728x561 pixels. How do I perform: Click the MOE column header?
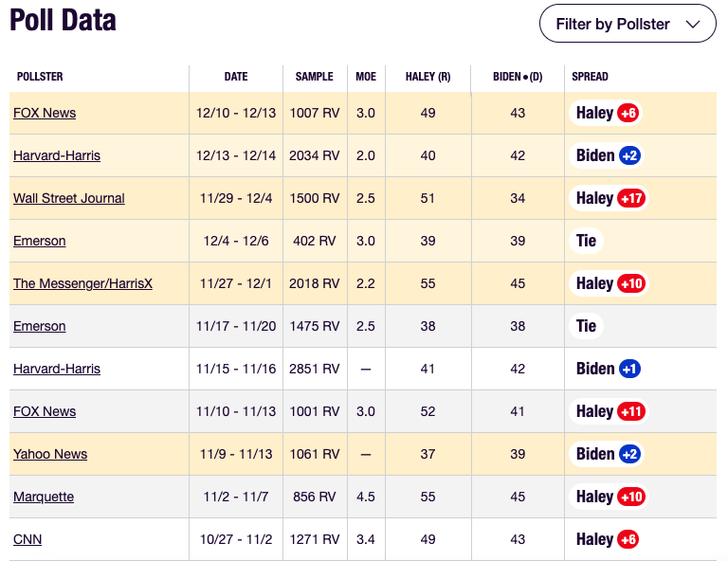pos(366,77)
